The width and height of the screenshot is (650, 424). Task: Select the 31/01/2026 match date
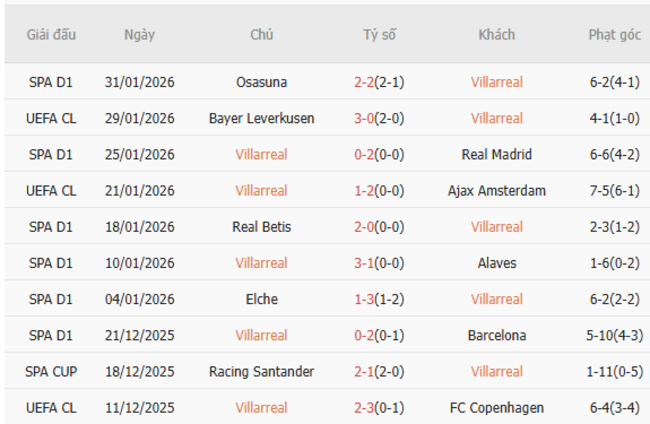click(x=140, y=82)
